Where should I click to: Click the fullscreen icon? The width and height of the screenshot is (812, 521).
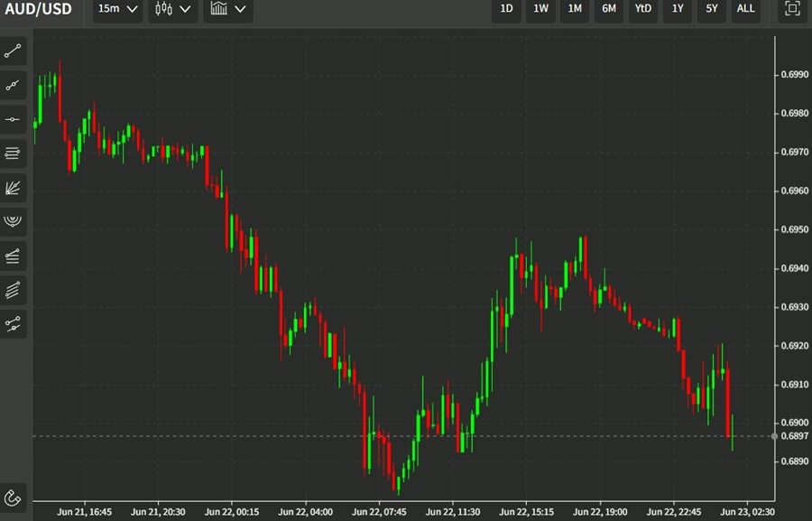tap(792, 9)
